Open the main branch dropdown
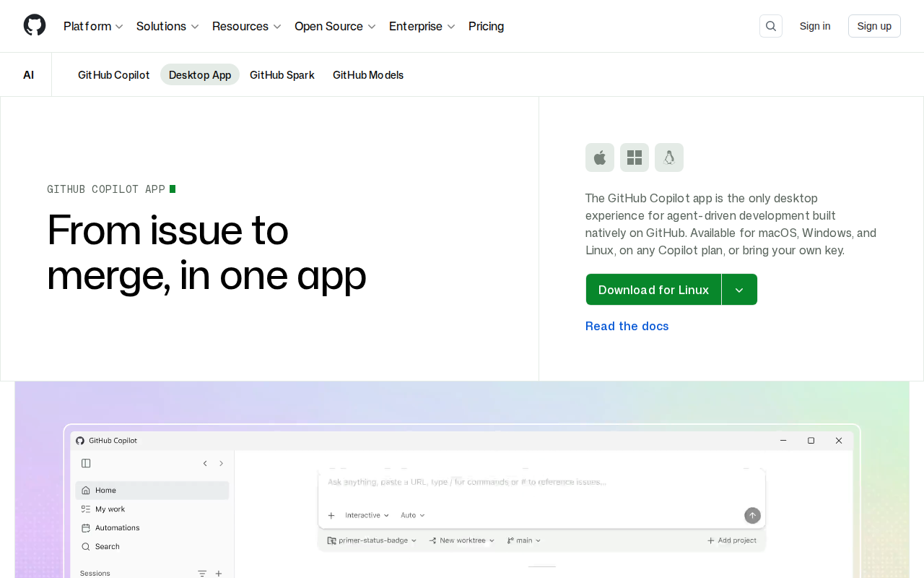Screen dimensions: 924x578 (524, 540)
